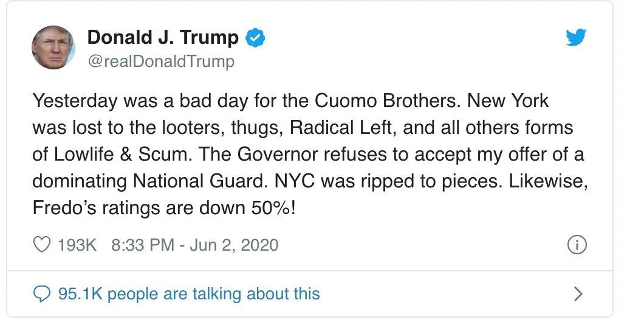Open "95.1K people are talking about this"

point(188,294)
